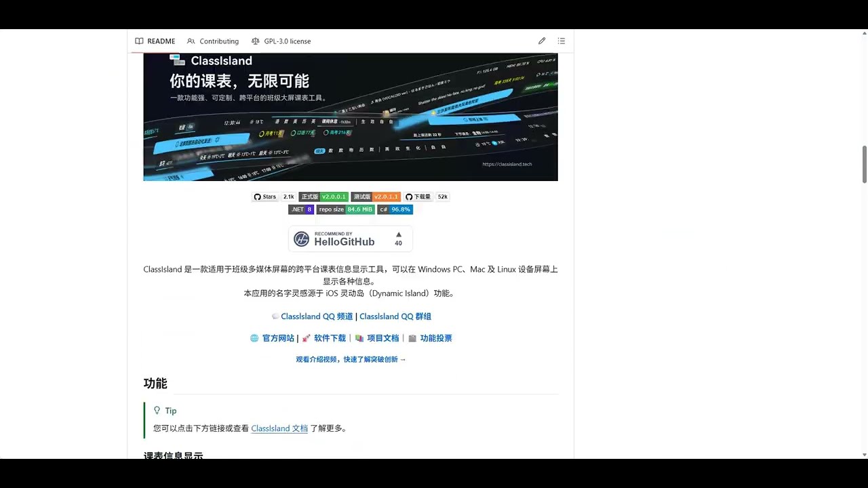
Task: Click the '你的课表，无限可能' banner headline
Action: [239, 81]
